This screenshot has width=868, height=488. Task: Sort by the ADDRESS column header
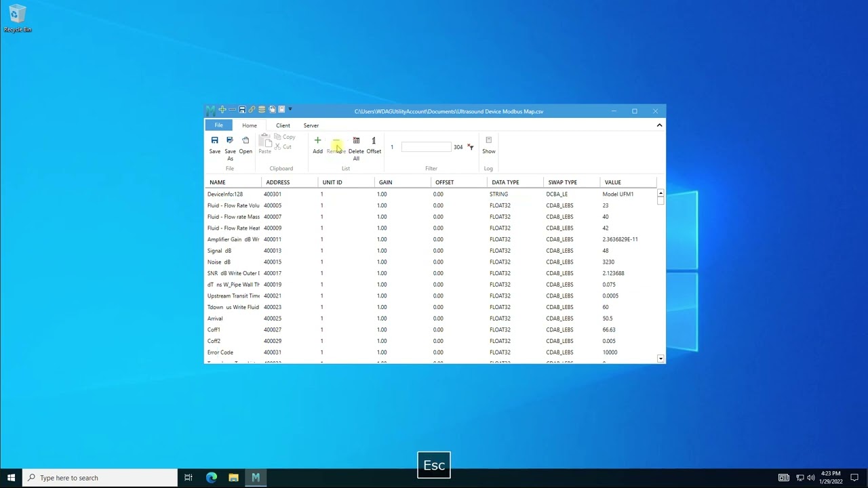pyautogui.click(x=290, y=182)
